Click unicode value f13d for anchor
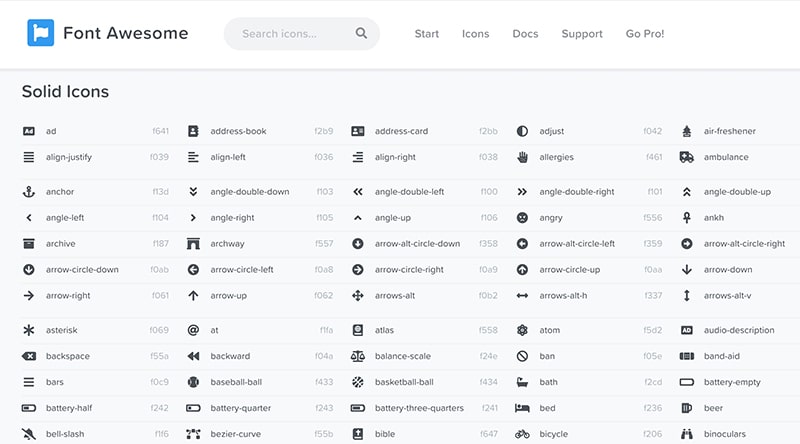 click(160, 192)
